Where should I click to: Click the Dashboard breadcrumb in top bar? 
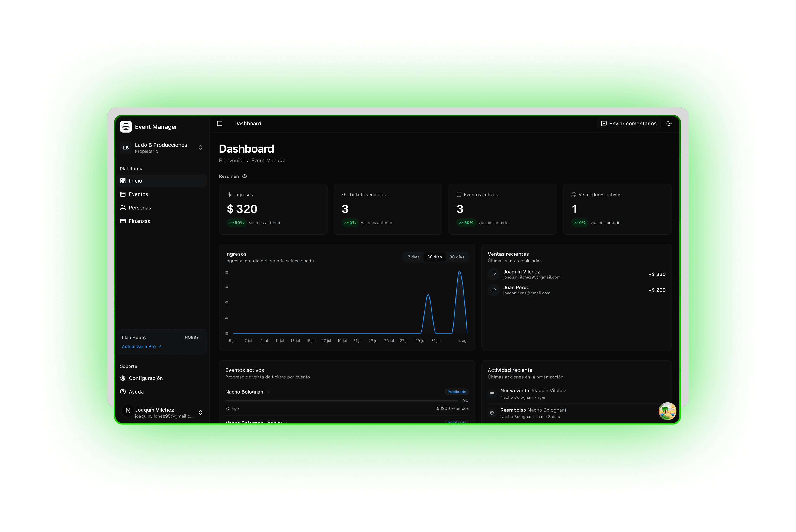[x=248, y=124]
